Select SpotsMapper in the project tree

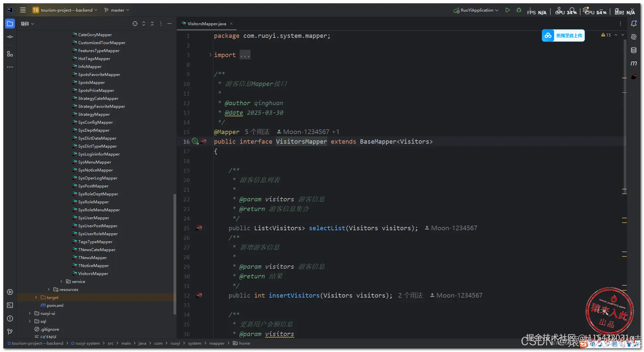click(92, 82)
